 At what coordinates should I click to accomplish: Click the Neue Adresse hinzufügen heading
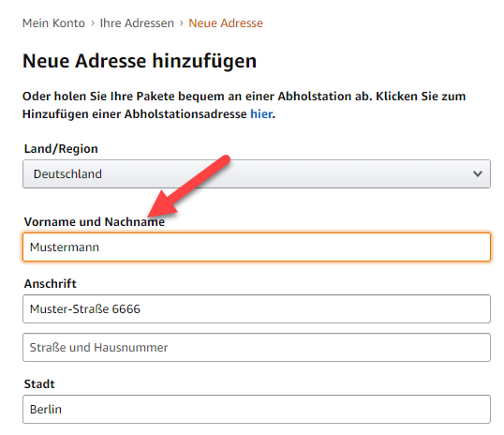point(140,61)
